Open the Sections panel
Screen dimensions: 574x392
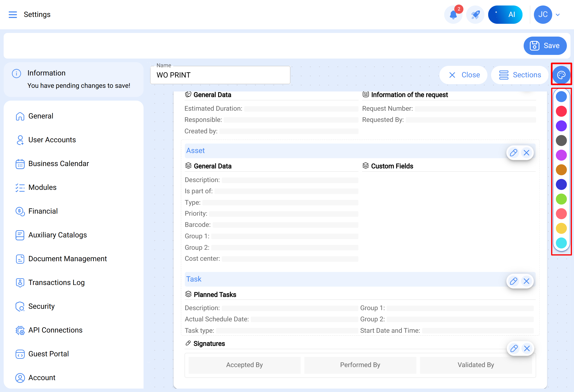(x=520, y=75)
